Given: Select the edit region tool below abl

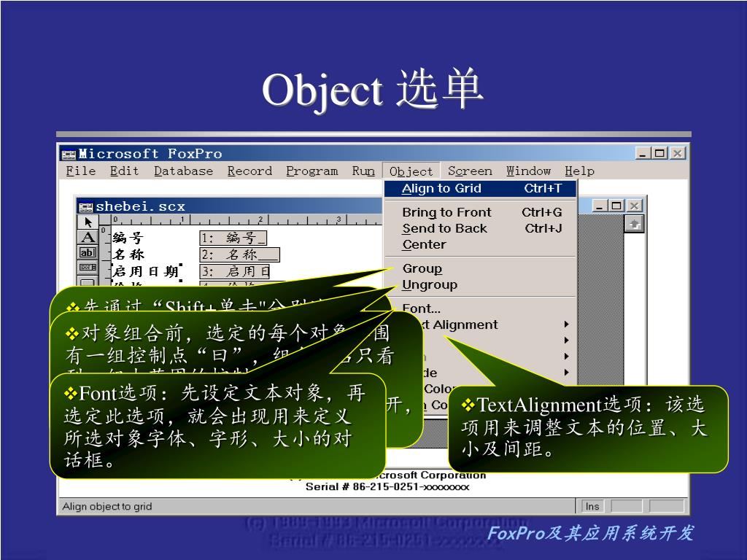Looking at the screenshot, I should (x=88, y=267).
